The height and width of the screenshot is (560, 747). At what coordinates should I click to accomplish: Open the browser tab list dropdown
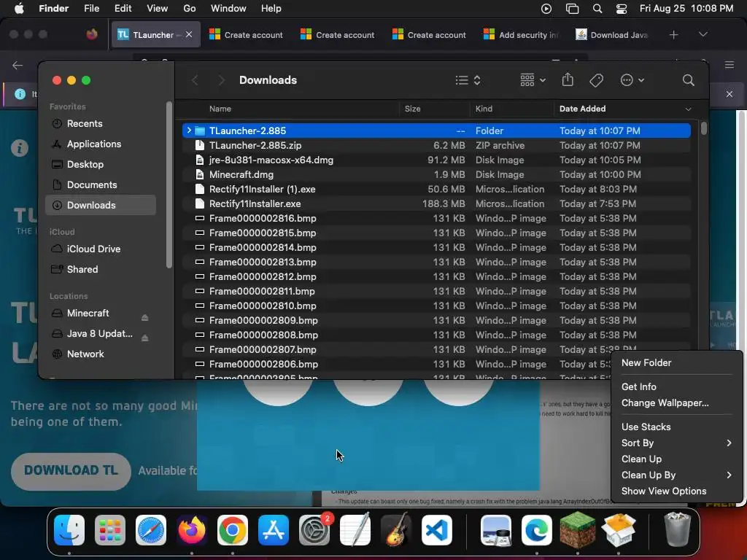[703, 34]
